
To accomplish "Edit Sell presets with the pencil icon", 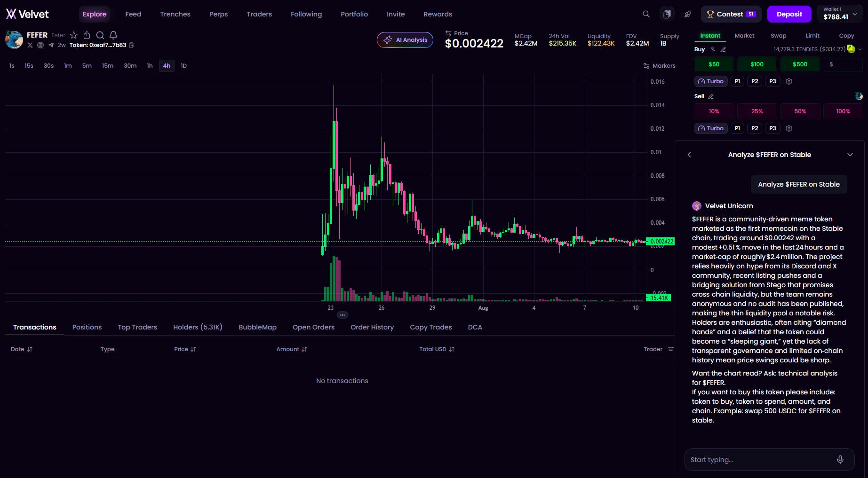I will click(x=711, y=96).
